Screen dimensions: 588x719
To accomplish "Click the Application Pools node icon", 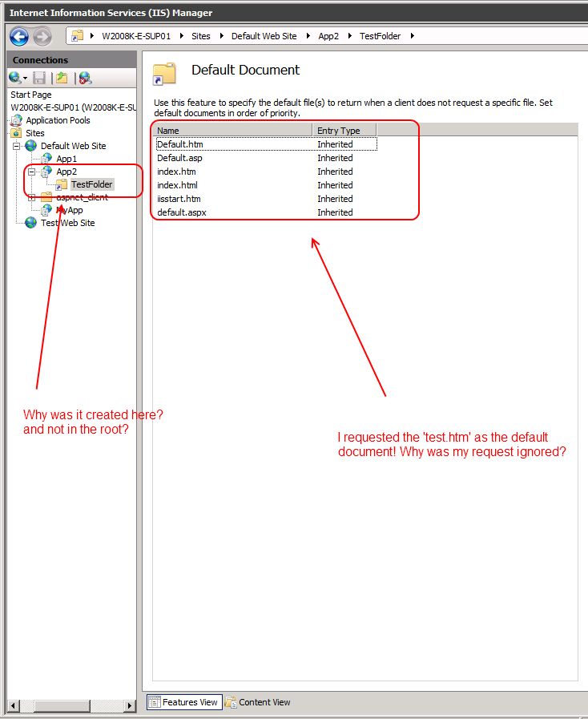I will (x=17, y=120).
